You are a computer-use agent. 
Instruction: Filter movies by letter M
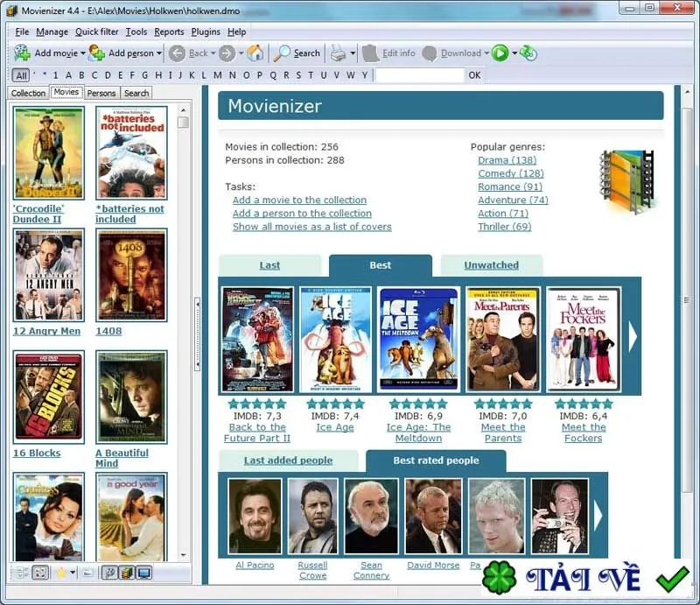tap(217, 75)
